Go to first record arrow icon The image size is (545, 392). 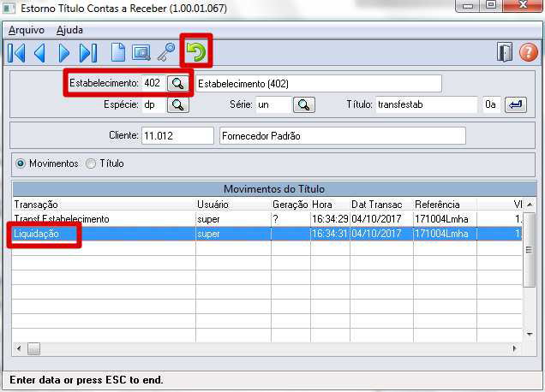pos(16,53)
